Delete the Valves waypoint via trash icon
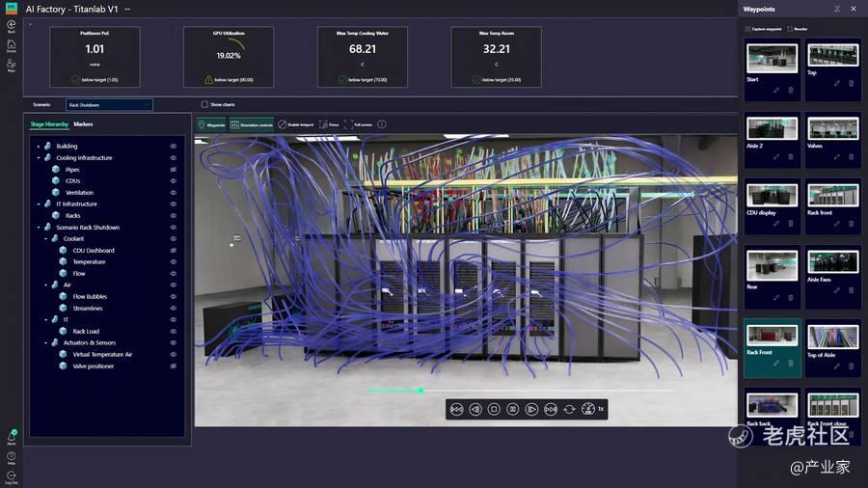The image size is (868, 488). coord(851,157)
